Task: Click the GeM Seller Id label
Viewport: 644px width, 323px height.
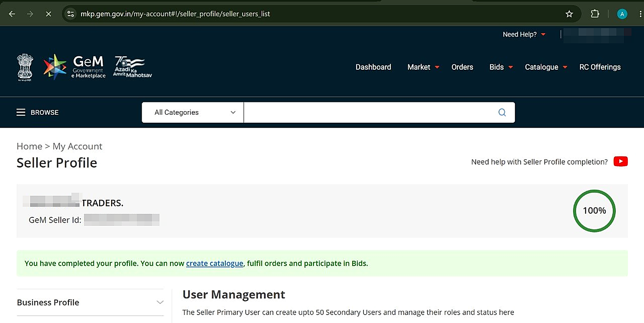Action: (x=55, y=220)
